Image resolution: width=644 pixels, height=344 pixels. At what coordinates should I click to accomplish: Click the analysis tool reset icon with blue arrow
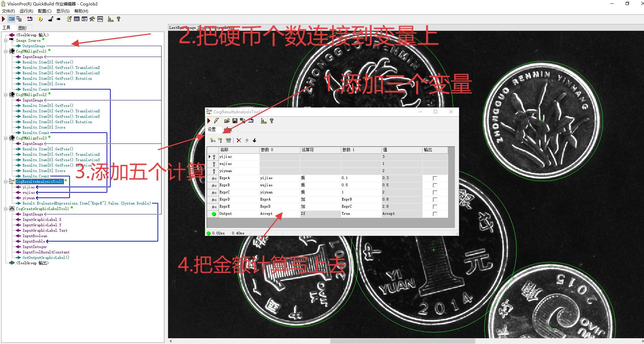[251, 120]
